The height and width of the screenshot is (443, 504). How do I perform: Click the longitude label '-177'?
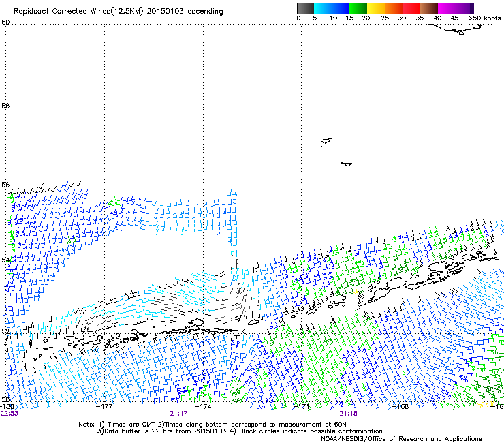coord(104,406)
